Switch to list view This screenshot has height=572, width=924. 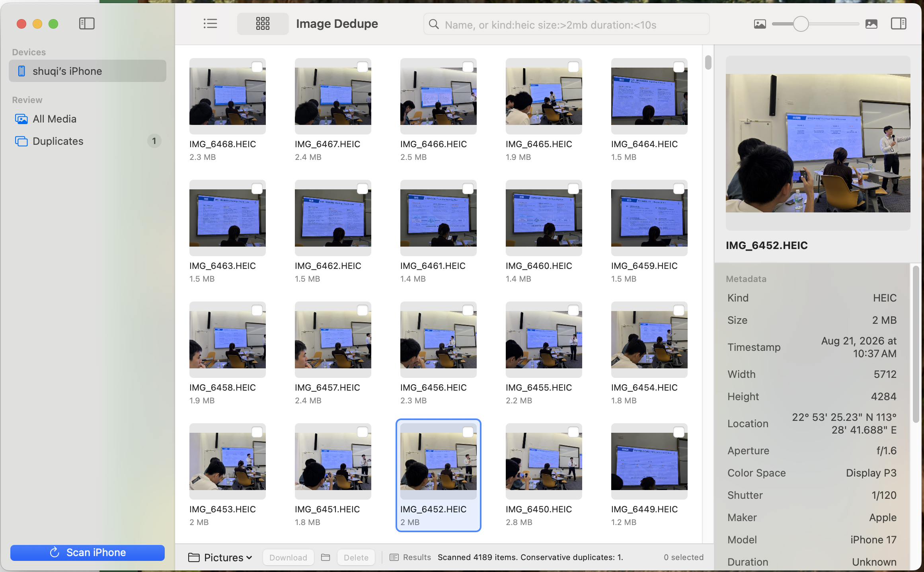(210, 24)
